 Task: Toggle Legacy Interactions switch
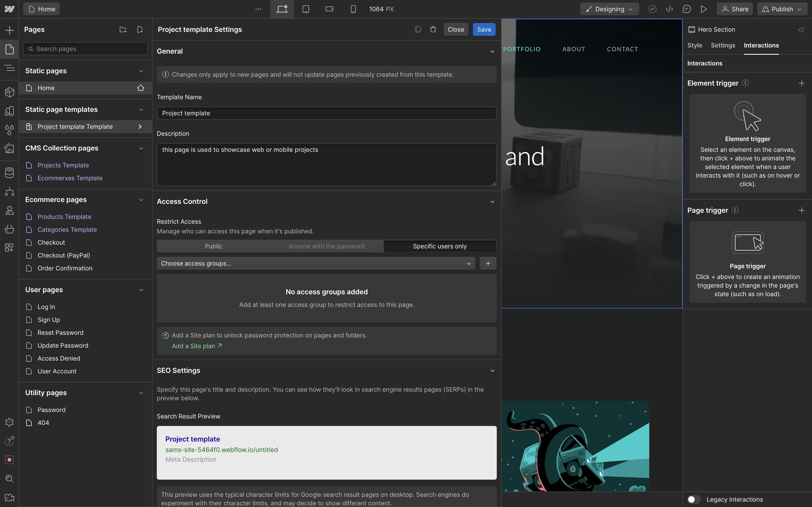point(693,499)
